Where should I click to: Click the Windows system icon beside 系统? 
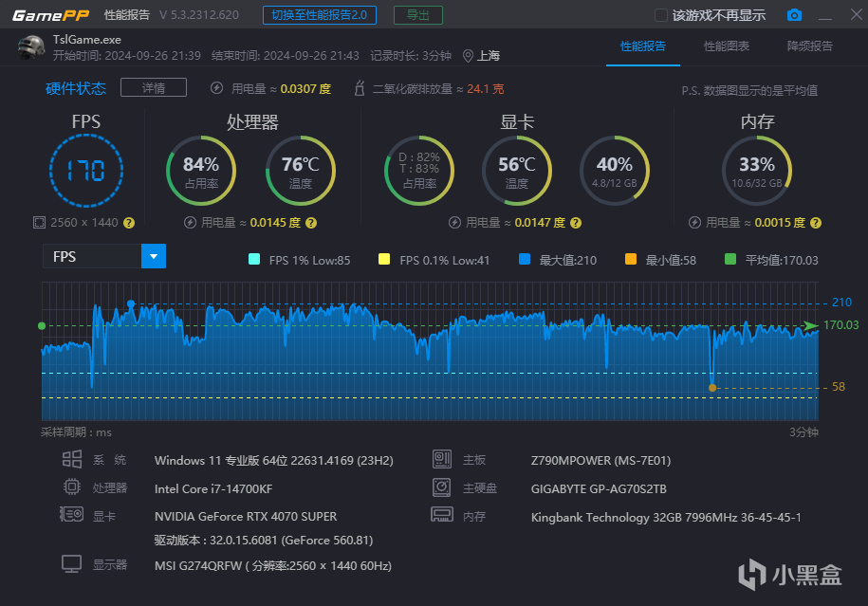72,459
